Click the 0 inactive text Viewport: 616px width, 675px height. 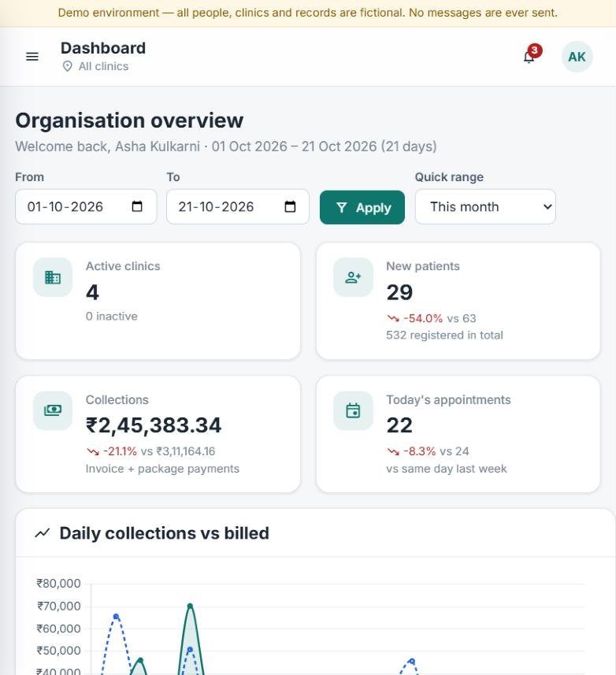pyautogui.click(x=112, y=317)
